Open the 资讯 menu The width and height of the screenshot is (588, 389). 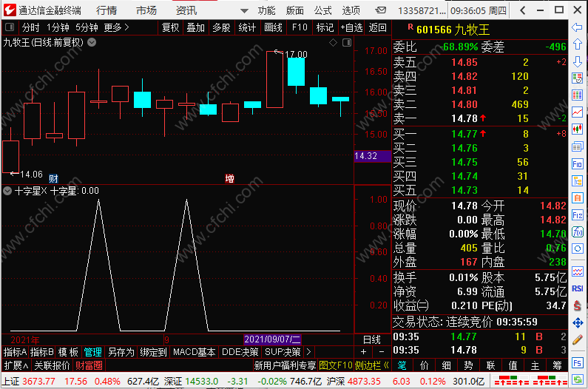click(x=186, y=10)
